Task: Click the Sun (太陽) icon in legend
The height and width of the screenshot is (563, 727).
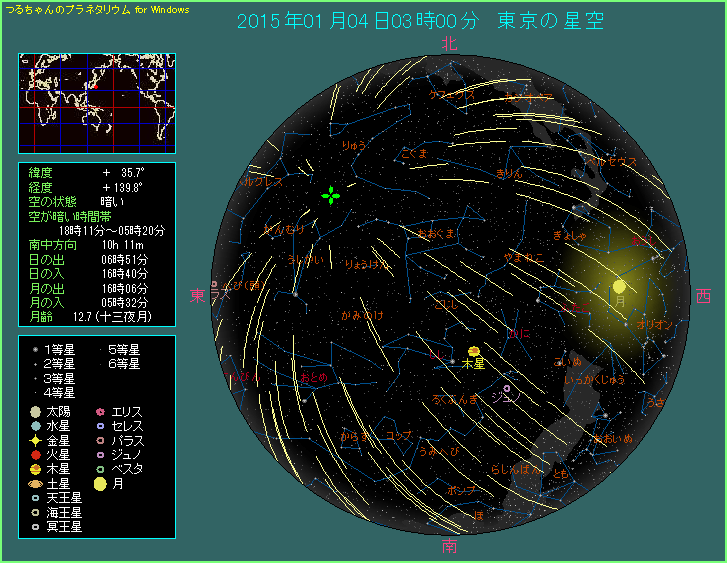Action: tap(35, 412)
